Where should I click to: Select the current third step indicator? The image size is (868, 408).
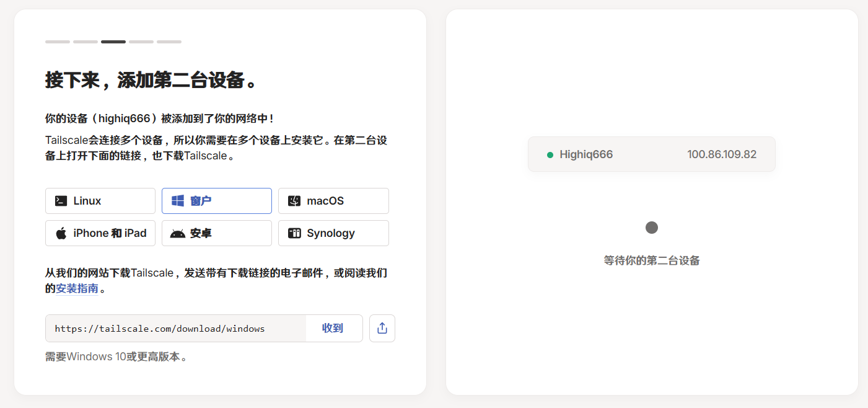113,42
